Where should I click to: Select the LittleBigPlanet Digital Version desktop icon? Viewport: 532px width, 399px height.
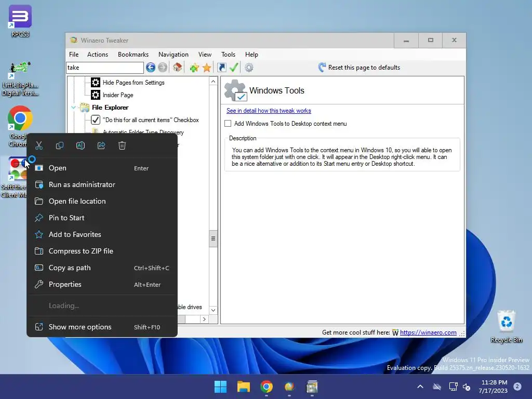click(20, 79)
